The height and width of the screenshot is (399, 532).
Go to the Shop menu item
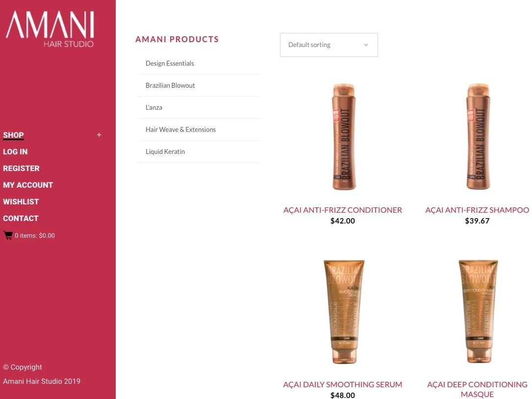13,135
